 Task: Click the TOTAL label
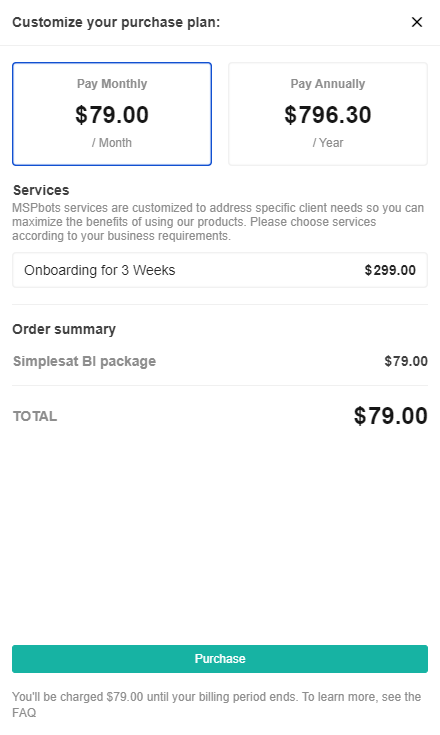pos(35,416)
